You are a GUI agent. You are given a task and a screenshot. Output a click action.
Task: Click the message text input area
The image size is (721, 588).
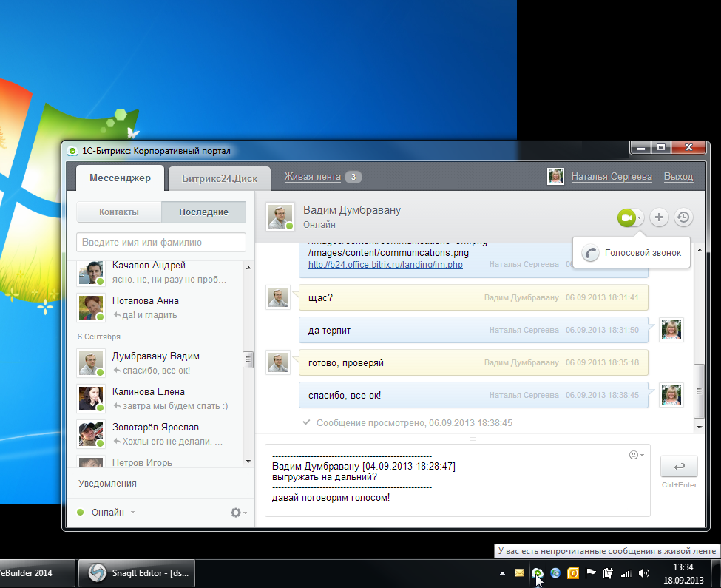click(458, 481)
